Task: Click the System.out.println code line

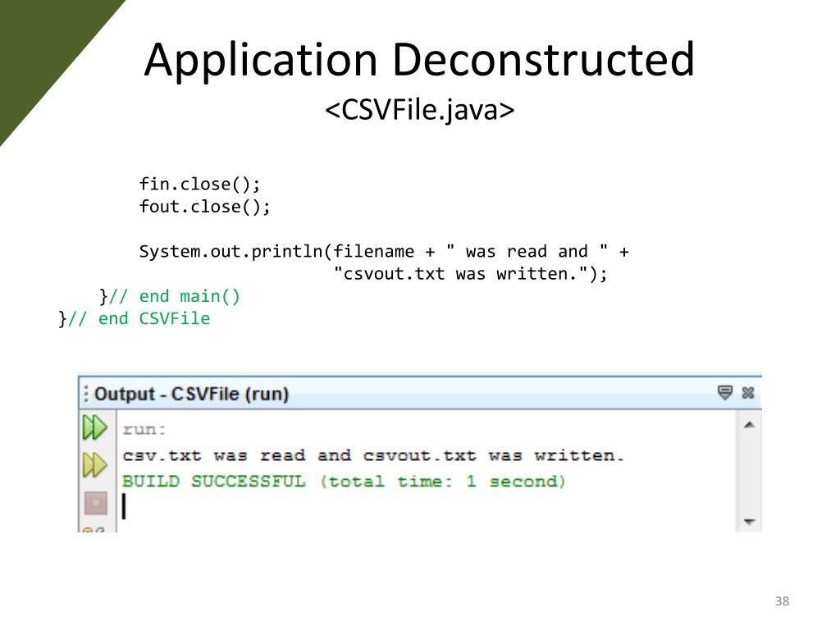Action: pyautogui.click(x=384, y=252)
